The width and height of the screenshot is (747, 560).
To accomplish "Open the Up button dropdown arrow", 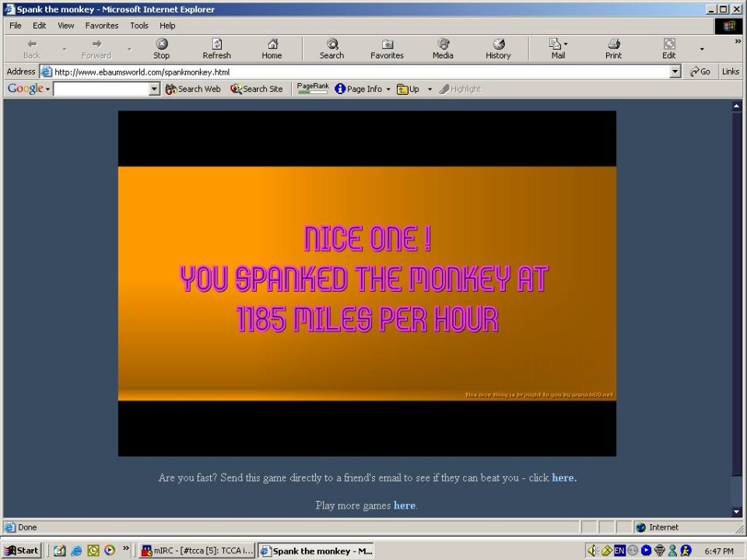I will pyautogui.click(x=430, y=89).
